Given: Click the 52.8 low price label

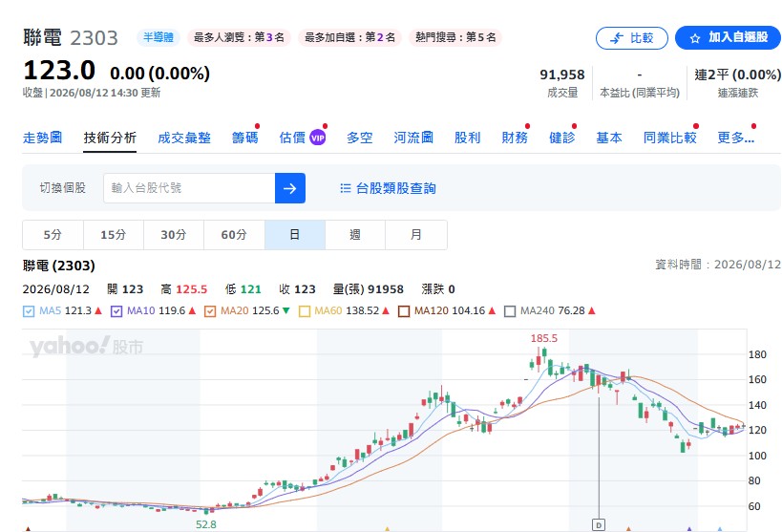Looking at the screenshot, I should click(206, 524).
